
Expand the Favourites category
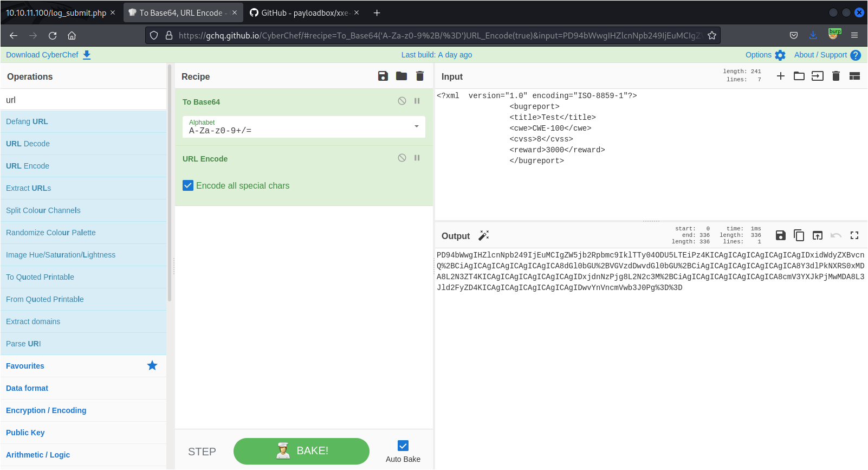coord(83,366)
